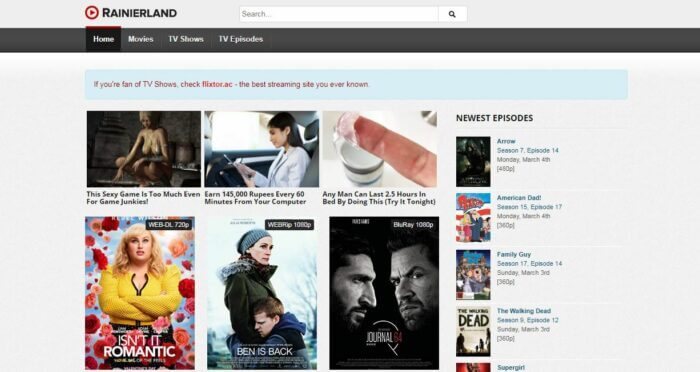Select 'Season 15, Episode 17' link
Image resolution: width=700 pixels, height=372 pixels.
(x=529, y=207)
